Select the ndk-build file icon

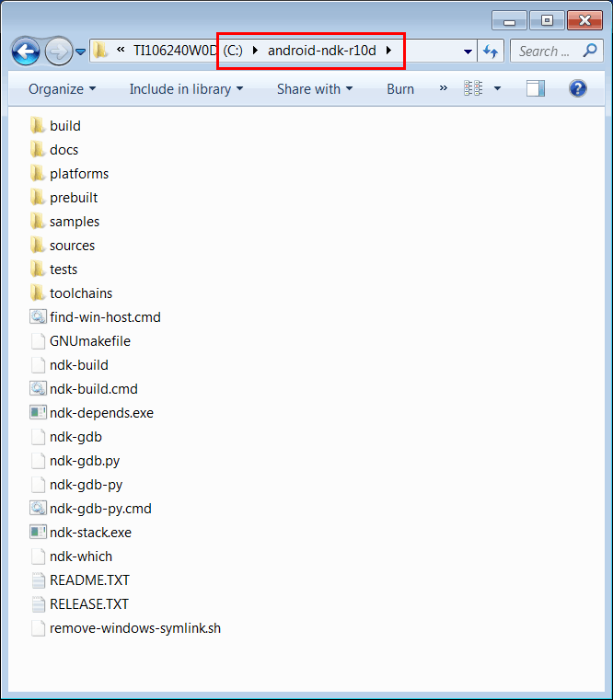pyautogui.click(x=38, y=365)
